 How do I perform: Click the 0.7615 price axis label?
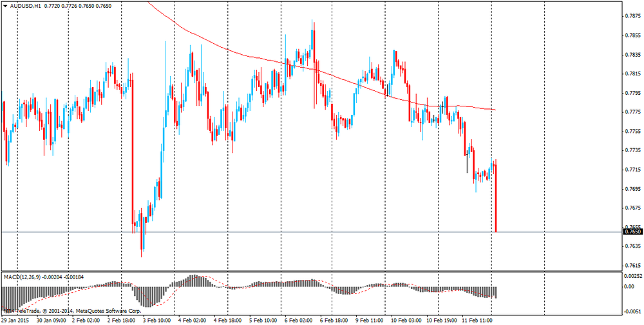[634, 266]
